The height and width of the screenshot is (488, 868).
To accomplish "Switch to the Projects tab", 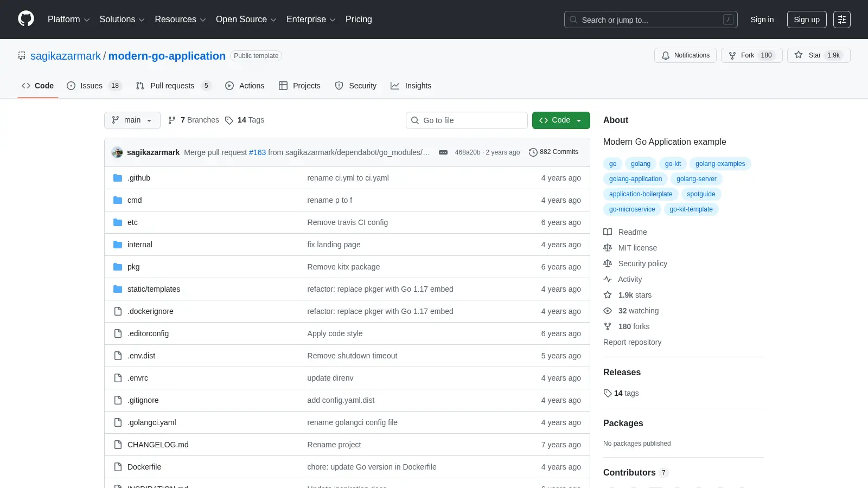I will (299, 86).
